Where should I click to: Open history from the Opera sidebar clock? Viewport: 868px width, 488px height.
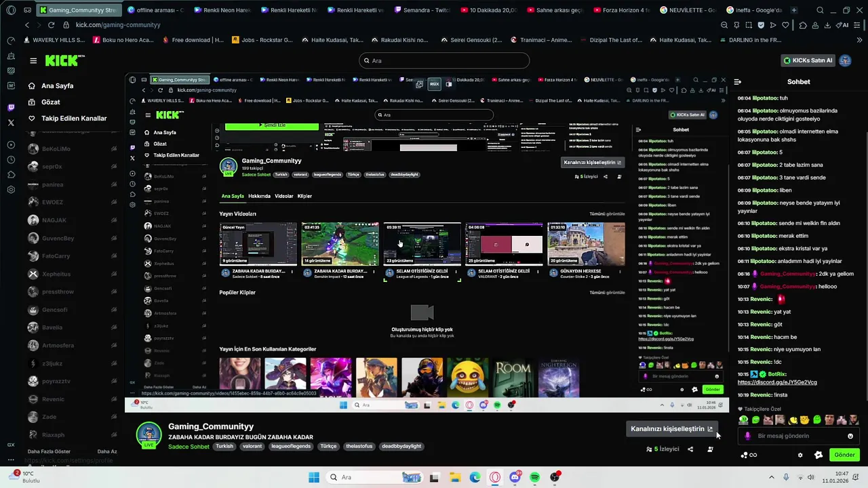click(x=11, y=160)
